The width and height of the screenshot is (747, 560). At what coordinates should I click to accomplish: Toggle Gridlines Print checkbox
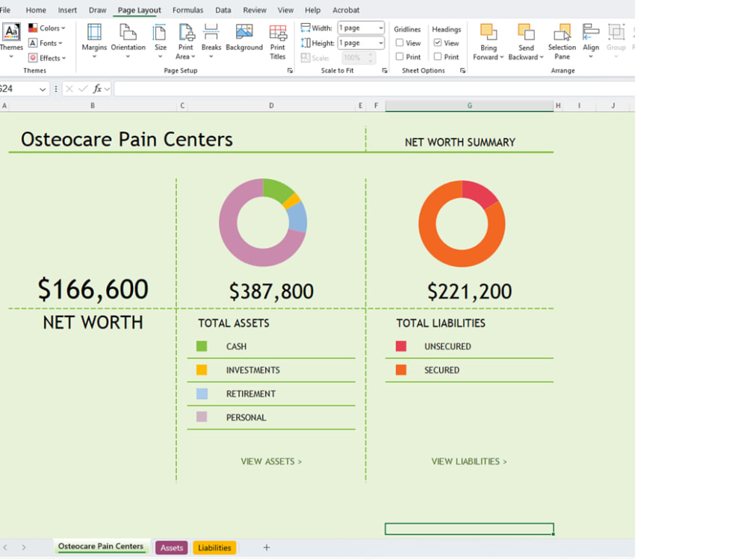tap(399, 57)
